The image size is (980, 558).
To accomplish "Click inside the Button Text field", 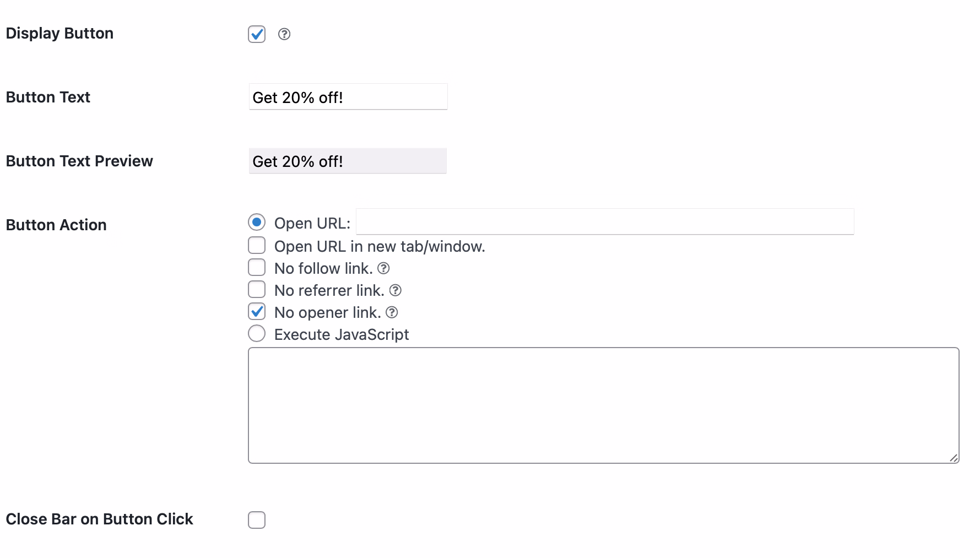I will [x=348, y=97].
